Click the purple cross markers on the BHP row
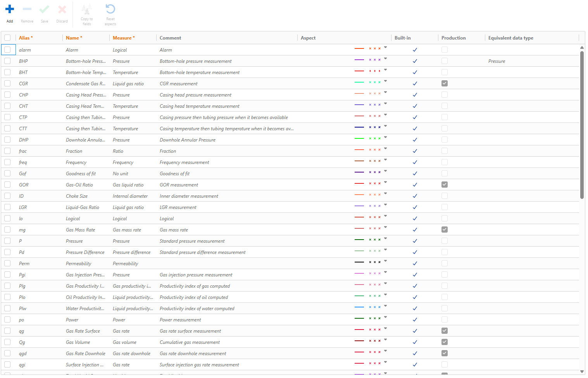The height and width of the screenshot is (378, 588). [375, 59]
